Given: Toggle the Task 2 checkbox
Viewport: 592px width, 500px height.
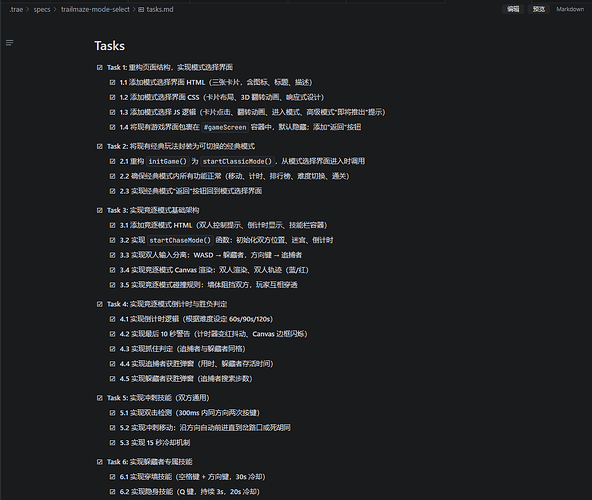Looking at the screenshot, I should pyautogui.click(x=100, y=147).
